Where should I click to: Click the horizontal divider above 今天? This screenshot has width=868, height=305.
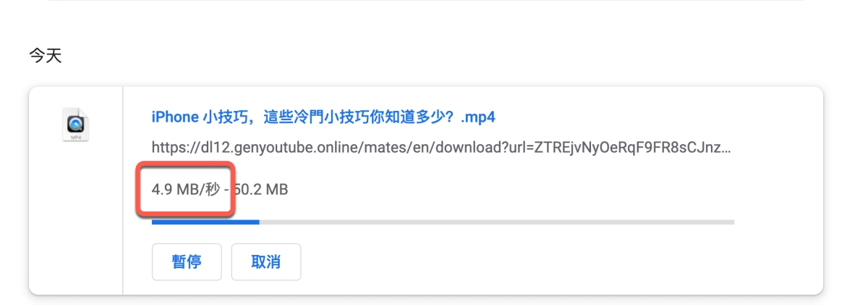pos(425,1)
